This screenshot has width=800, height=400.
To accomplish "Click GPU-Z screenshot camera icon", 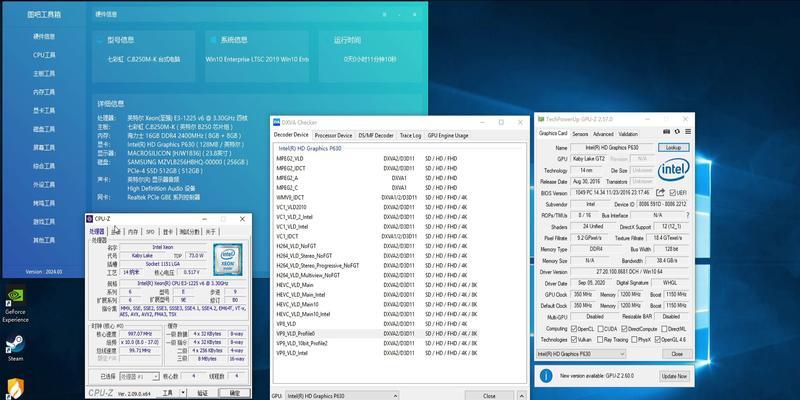I will (666, 132).
